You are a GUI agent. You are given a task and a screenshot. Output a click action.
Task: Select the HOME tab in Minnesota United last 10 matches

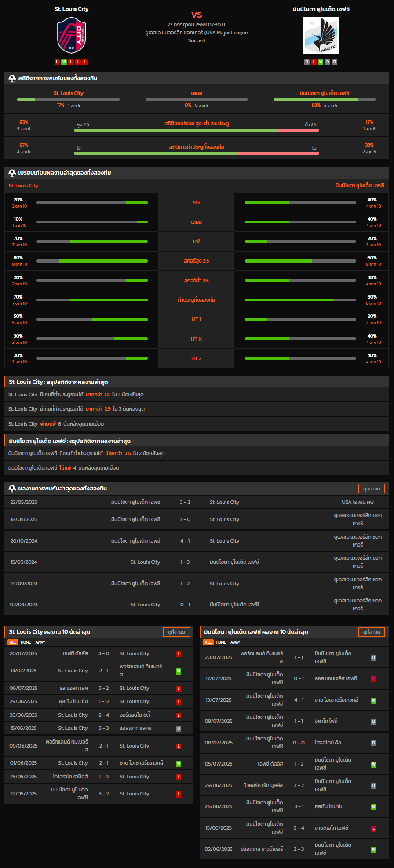coord(221,642)
